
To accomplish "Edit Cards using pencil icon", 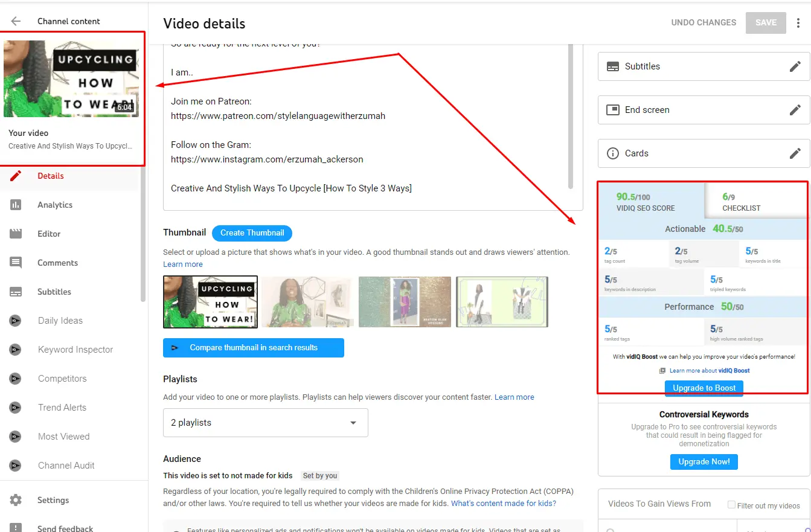I will pyautogui.click(x=795, y=153).
